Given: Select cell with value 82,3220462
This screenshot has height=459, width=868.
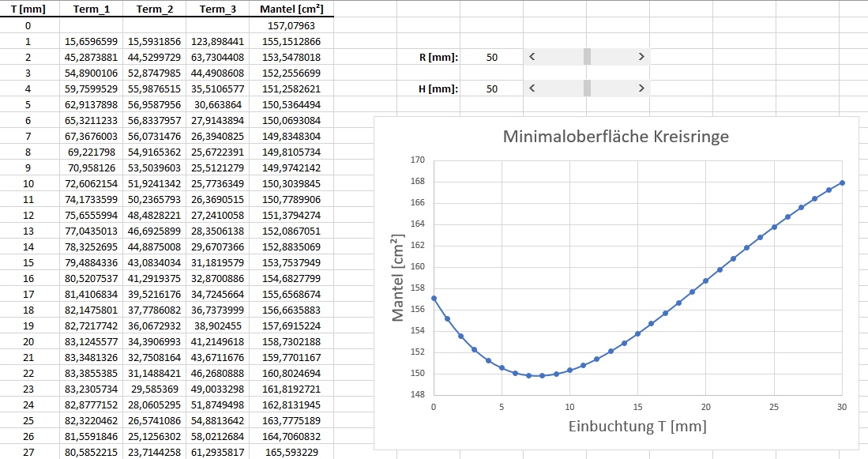Looking at the screenshot, I should click(x=92, y=420).
